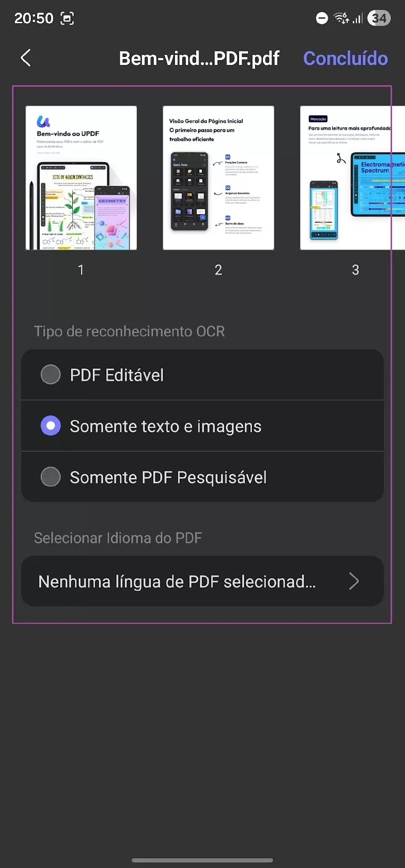Open the screen capture icon in status bar

click(x=67, y=18)
